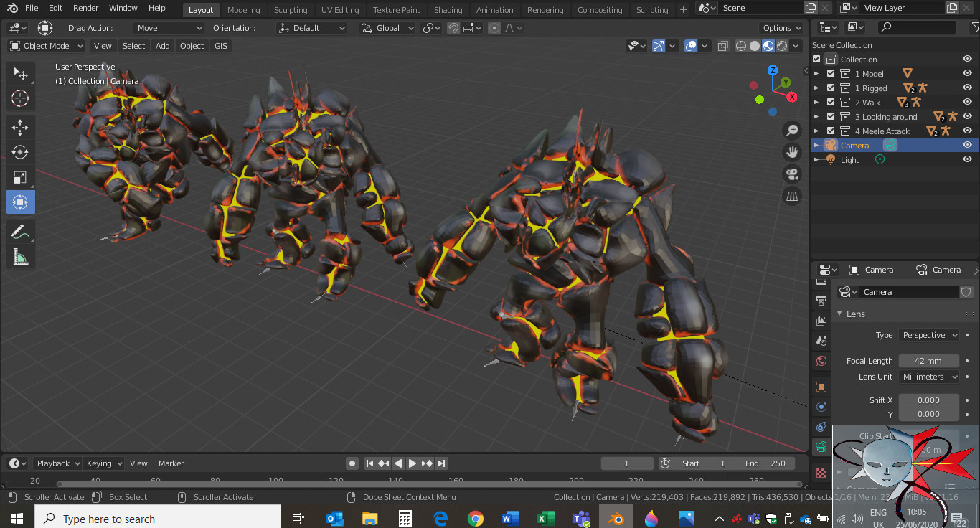Viewport: 980px width, 528px height.
Task: Click the zoom magnifier viewport icon
Action: (792, 130)
